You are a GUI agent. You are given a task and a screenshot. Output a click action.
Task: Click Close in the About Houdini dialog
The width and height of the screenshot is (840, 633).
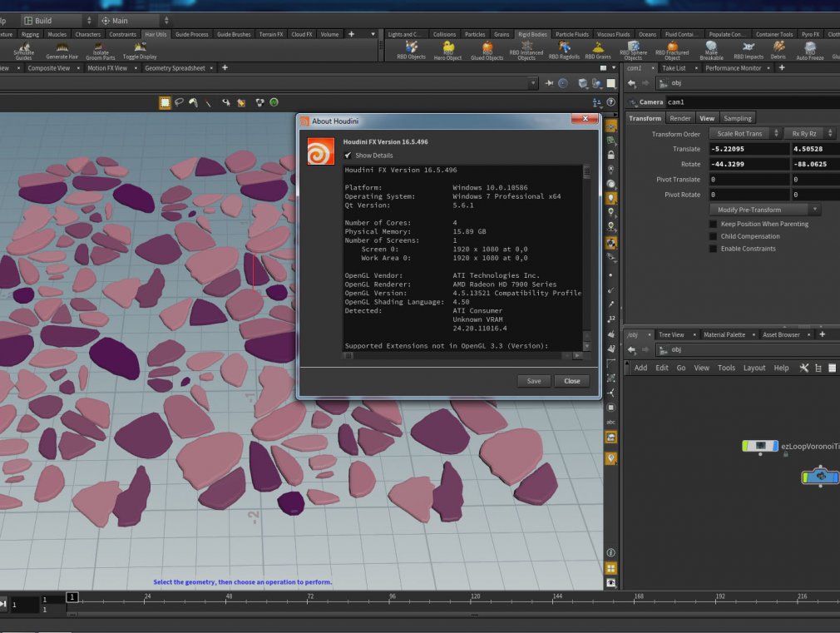[x=571, y=381]
